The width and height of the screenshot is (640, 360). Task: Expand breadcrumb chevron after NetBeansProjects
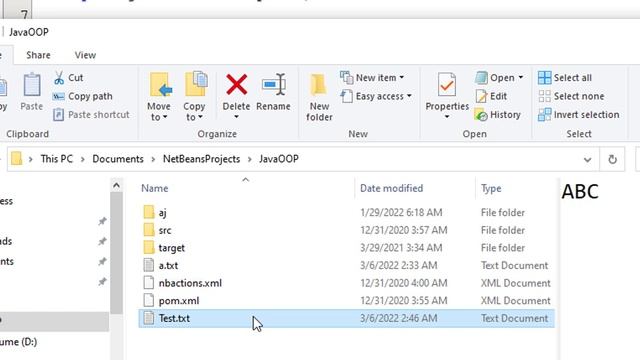point(249,159)
